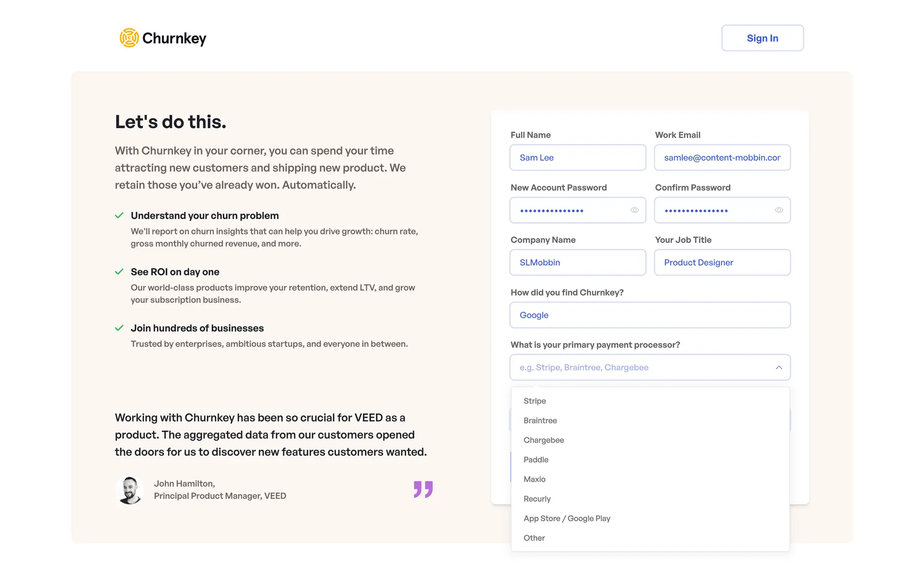
Task: Click the Churnkey logo icon
Action: coord(129,38)
